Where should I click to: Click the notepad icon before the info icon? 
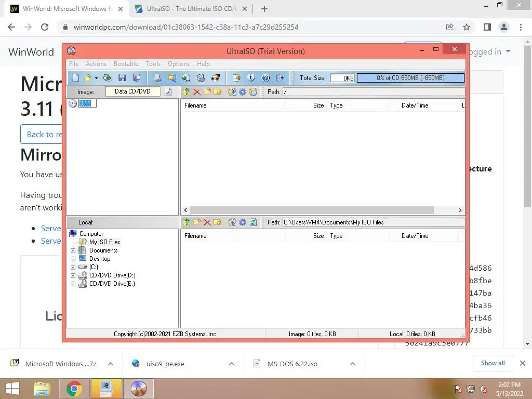pos(236,78)
